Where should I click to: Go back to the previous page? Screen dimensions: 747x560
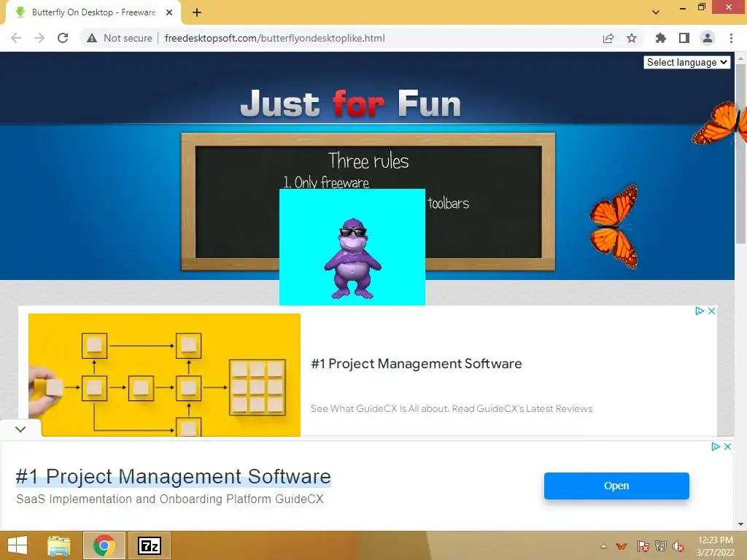click(16, 38)
